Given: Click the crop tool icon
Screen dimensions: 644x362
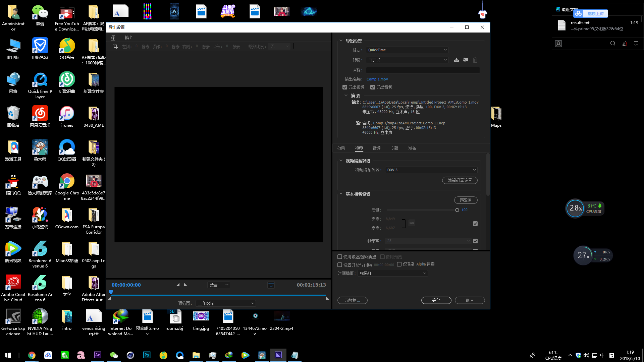Looking at the screenshot, I should coord(115,47).
